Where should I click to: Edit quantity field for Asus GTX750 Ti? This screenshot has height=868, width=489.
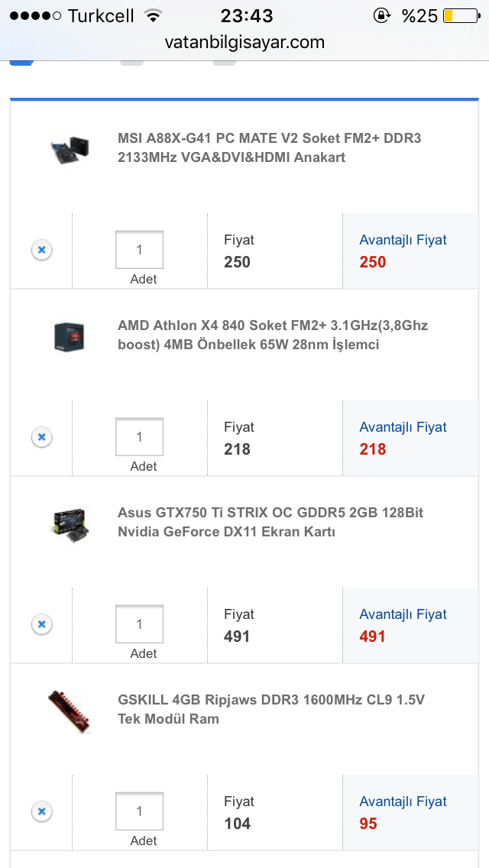click(139, 624)
